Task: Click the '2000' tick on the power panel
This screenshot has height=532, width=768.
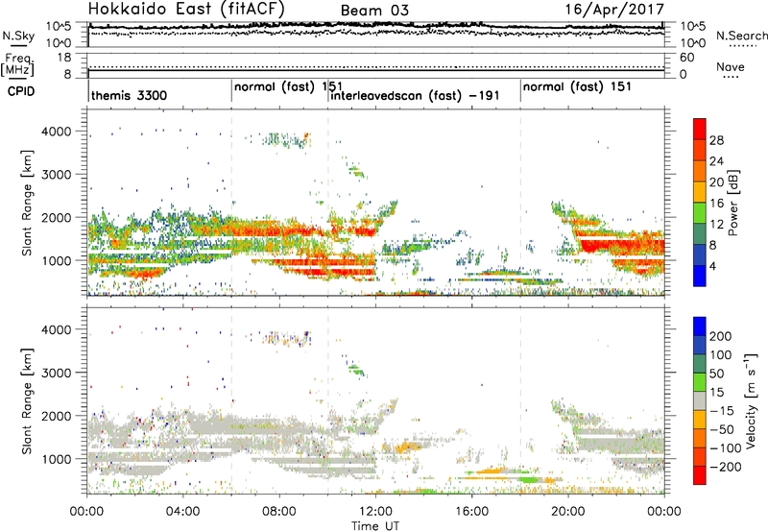Action: click(x=57, y=217)
